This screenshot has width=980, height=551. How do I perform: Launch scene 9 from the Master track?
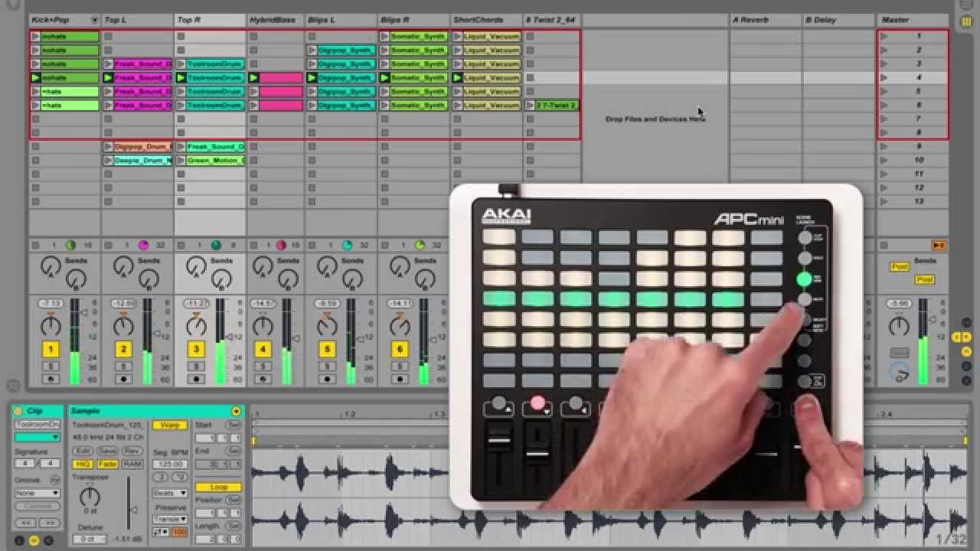tap(884, 146)
